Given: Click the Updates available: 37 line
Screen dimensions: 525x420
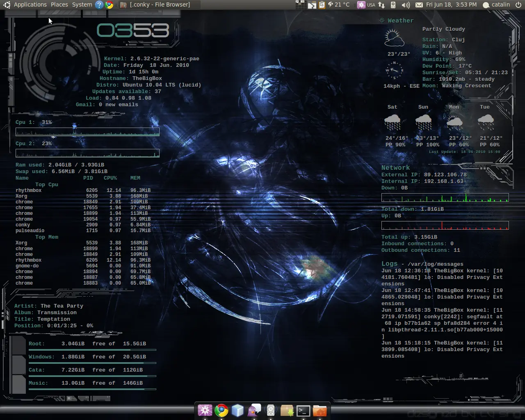Looking at the screenshot, I should click(x=127, y=91).
